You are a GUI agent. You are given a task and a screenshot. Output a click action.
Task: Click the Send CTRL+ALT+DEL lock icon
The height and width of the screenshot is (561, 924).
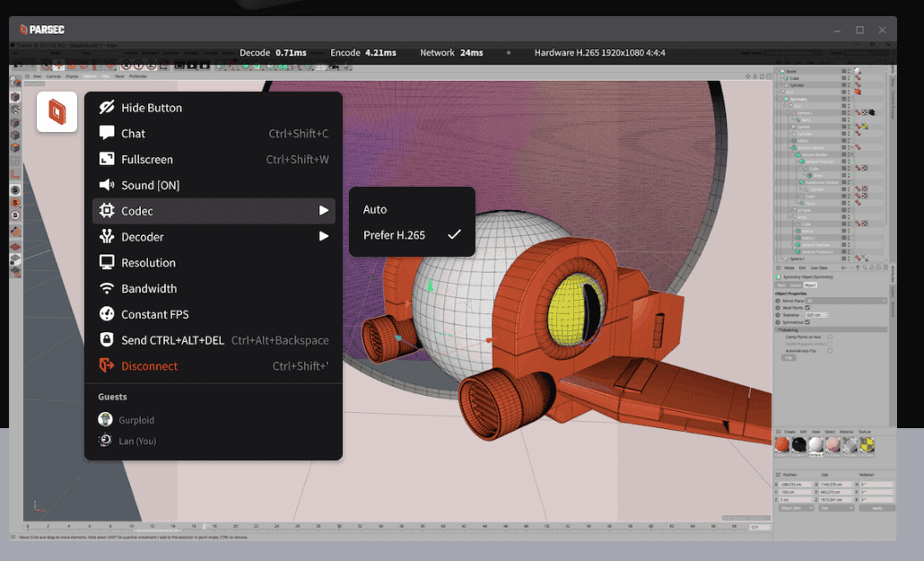pyautogui.click(x=107, y=340)
